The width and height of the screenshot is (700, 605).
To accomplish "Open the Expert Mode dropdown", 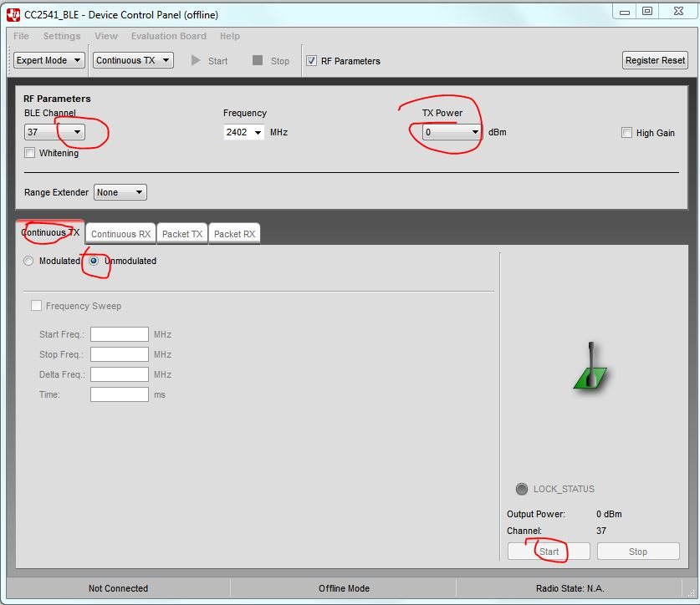I will 49,60.
